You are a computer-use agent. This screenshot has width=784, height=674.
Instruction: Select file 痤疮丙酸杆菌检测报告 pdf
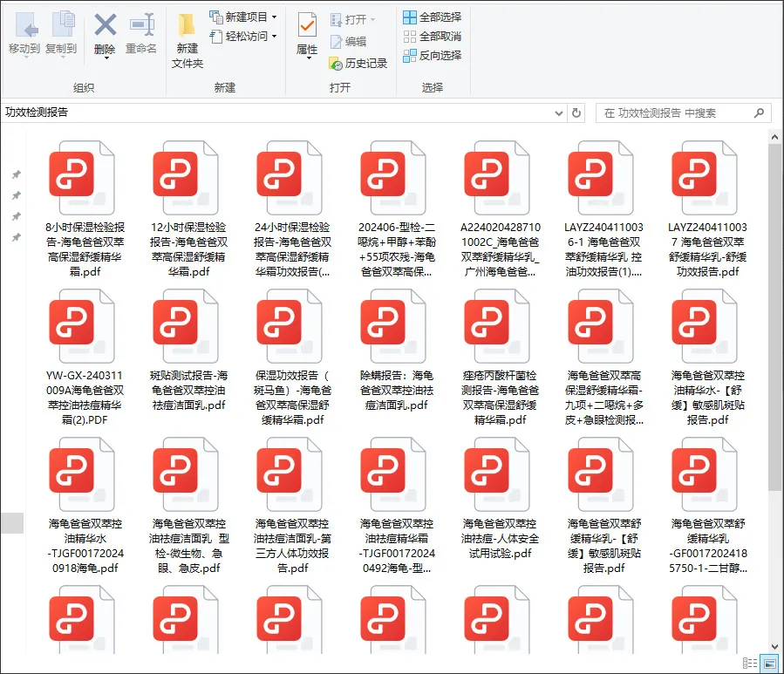click(500, 357)
